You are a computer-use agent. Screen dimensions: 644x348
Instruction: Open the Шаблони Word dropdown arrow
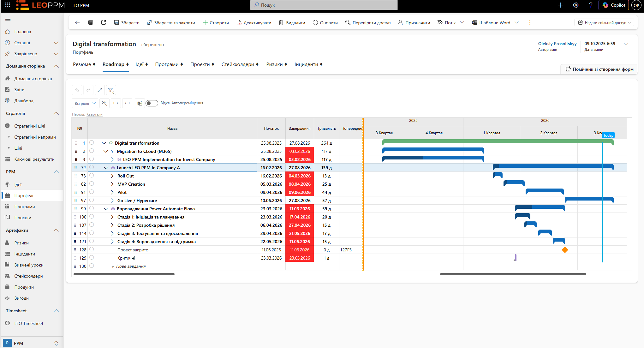517,23
